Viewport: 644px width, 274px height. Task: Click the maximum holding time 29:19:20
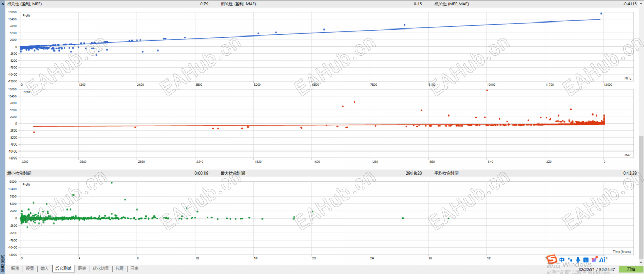point(414,174)
